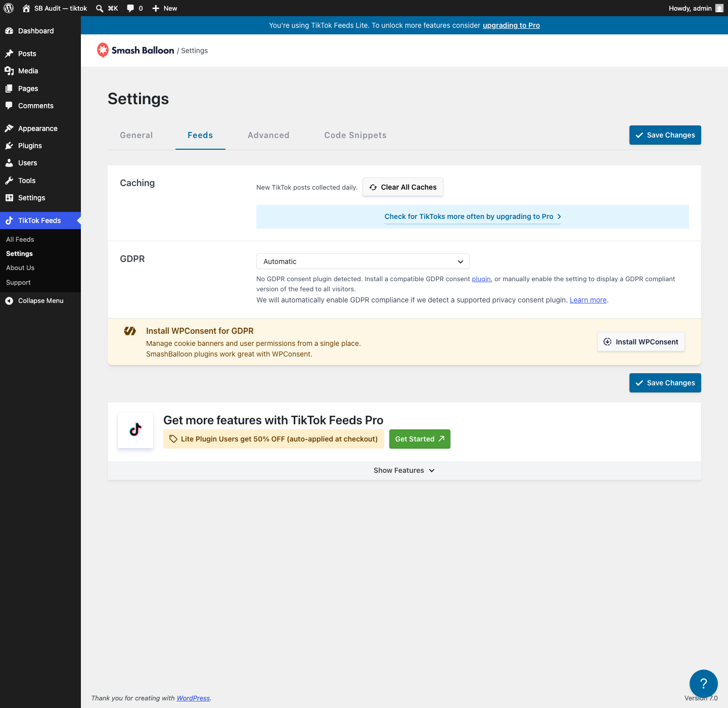Open Dashboard in the sidebar
This screenshot has width=728, height=708.
[x=40, y=31]
